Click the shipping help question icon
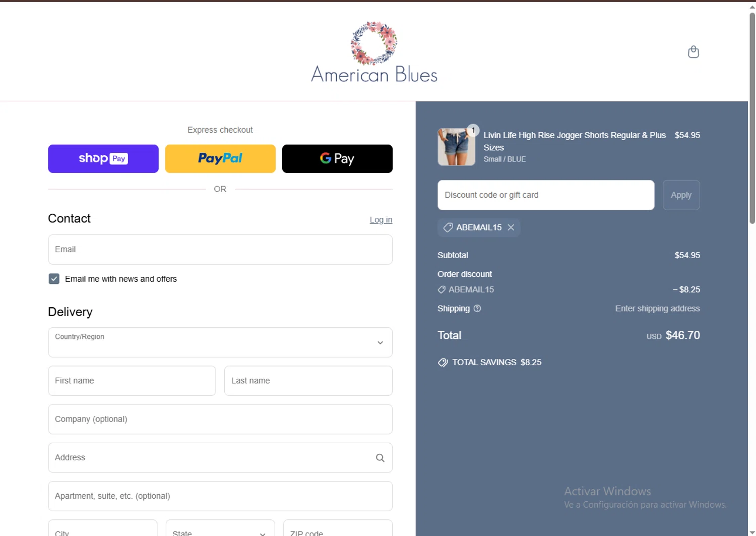756x536 pixels. pyautogui.click(x=477, y=309)
